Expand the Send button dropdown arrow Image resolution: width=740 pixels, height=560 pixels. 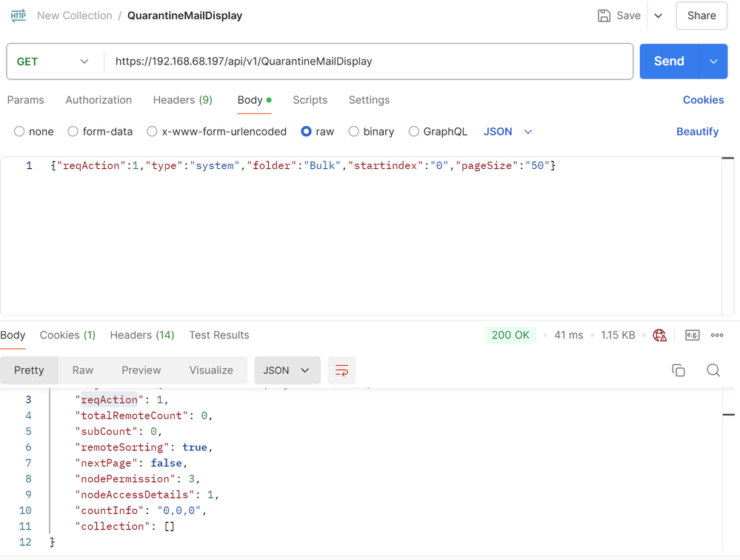713,61
